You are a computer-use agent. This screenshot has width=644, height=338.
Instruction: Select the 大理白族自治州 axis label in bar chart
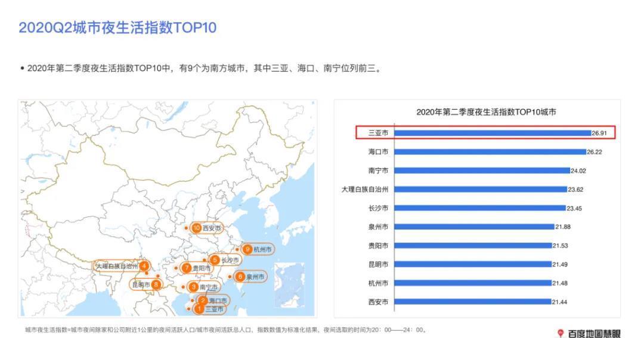pyautogui.click(x=365, y=190)
